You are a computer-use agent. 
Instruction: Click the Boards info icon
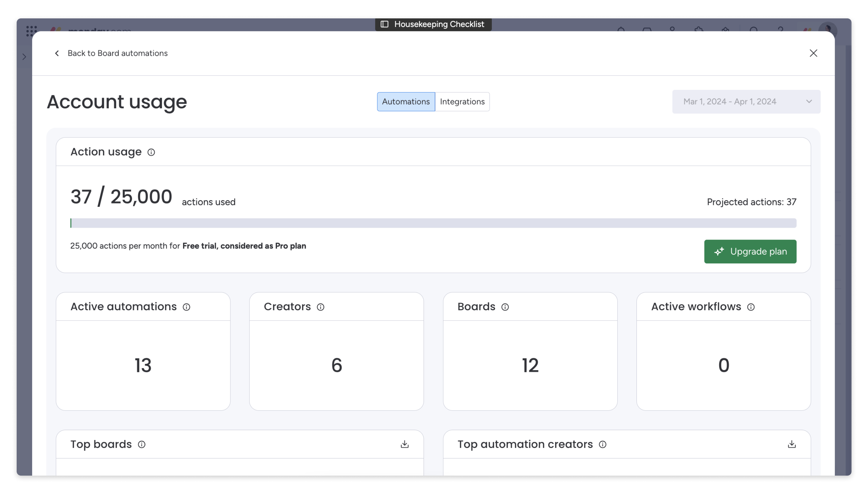505,307
